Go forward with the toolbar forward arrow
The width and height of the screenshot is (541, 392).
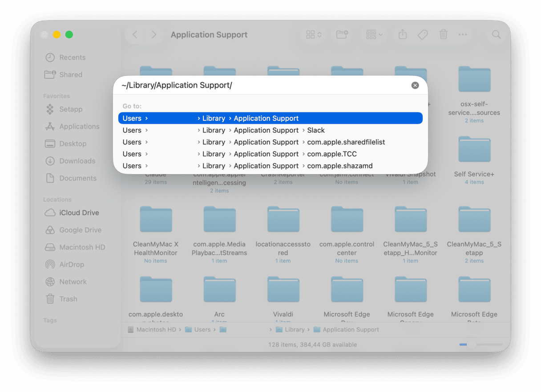tap(154, 35)
